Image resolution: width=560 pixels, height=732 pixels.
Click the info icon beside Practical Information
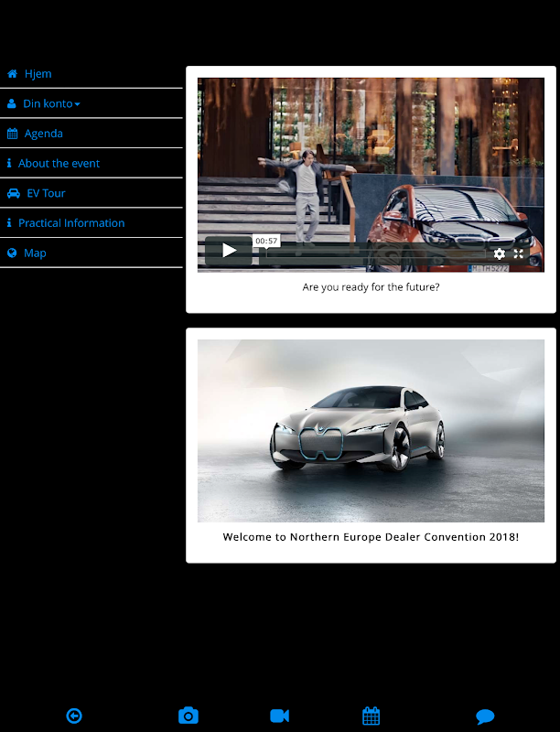[9, 222]
